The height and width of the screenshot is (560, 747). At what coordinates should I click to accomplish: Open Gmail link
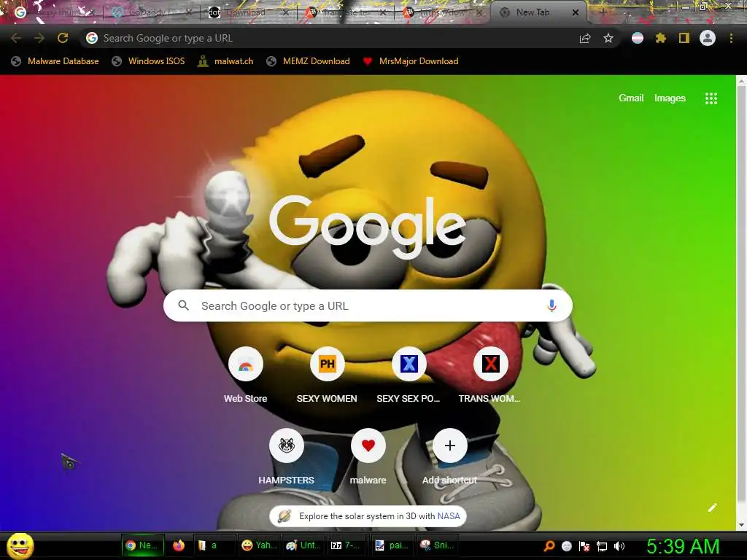(631, 98)
